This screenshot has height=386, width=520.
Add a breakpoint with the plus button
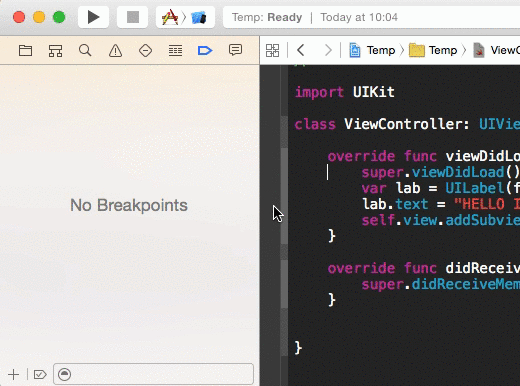(13, 374)
